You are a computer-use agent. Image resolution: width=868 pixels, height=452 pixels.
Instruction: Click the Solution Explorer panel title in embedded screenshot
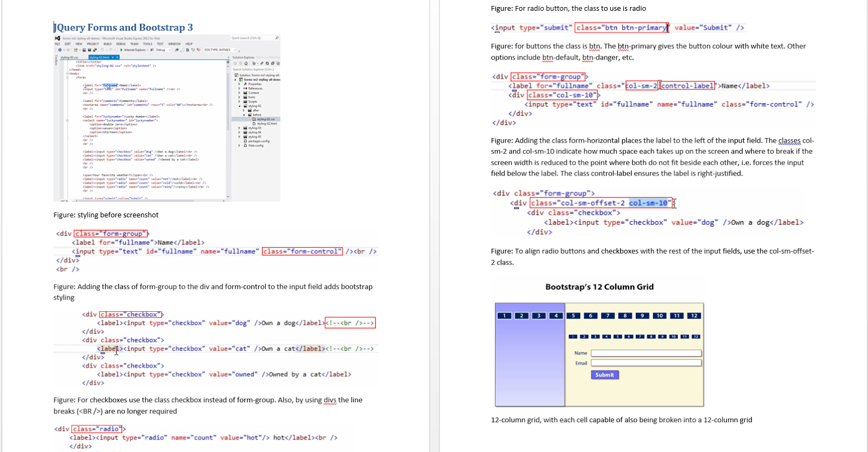tap(244, 57)
